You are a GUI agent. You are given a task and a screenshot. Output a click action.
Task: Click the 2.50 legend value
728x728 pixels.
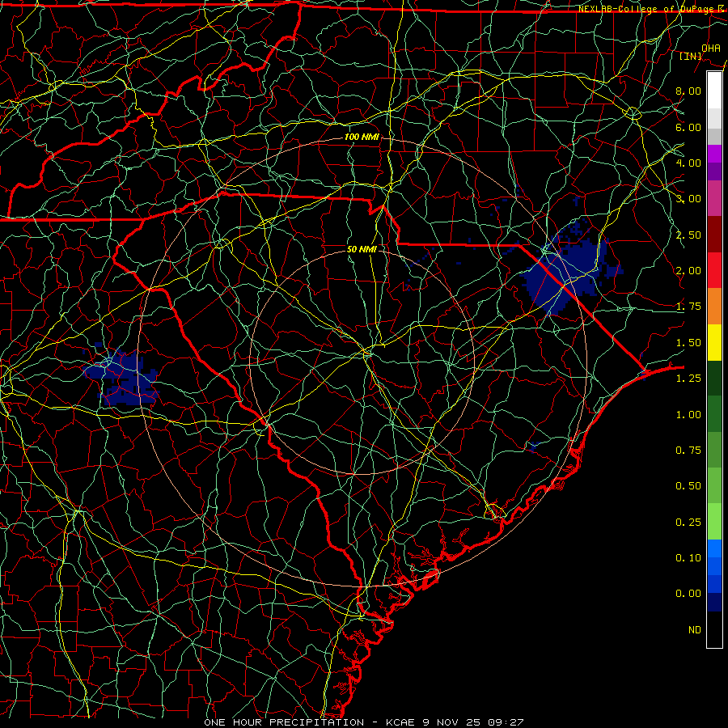[688, 235]
